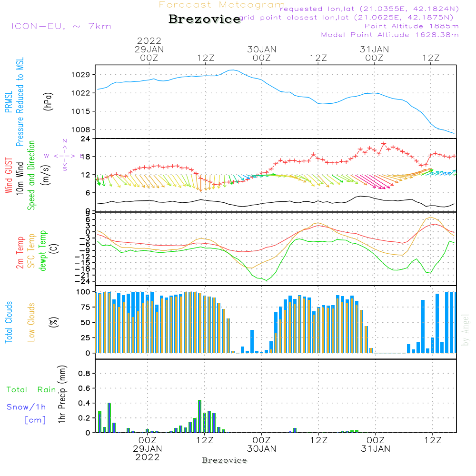The image size is (476, 476).
Task: Click the 0.2 precipitation tick label
Action: [x=84, y=418]
